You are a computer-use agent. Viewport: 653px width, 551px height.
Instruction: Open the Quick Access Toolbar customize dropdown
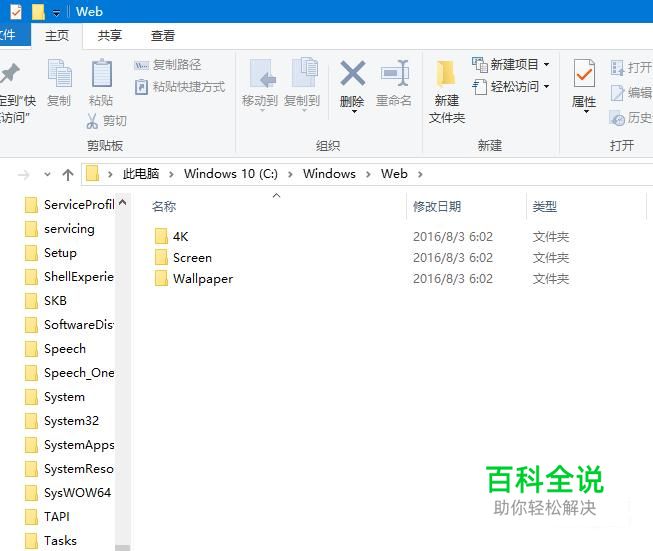[56, 13]
